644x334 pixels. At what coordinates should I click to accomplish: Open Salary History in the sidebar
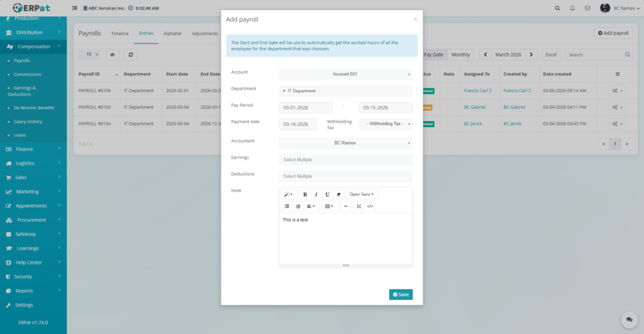click(x=28, y=121)
